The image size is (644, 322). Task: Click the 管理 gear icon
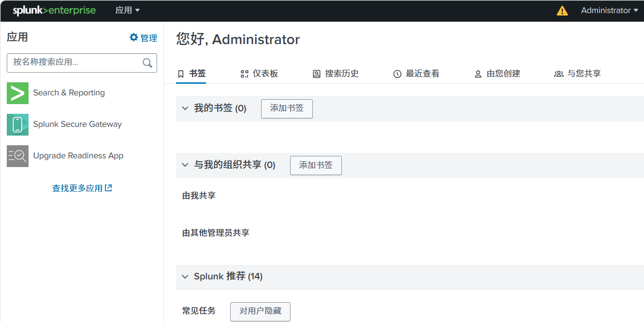(x=134, y=38)
